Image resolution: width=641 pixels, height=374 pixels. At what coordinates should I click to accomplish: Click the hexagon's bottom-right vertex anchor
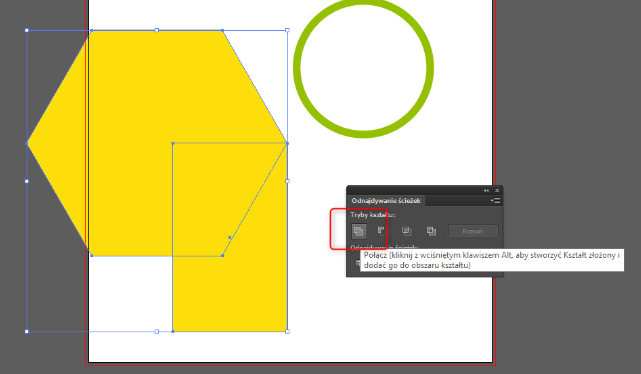pyautogui.click(x=222, y=255)
